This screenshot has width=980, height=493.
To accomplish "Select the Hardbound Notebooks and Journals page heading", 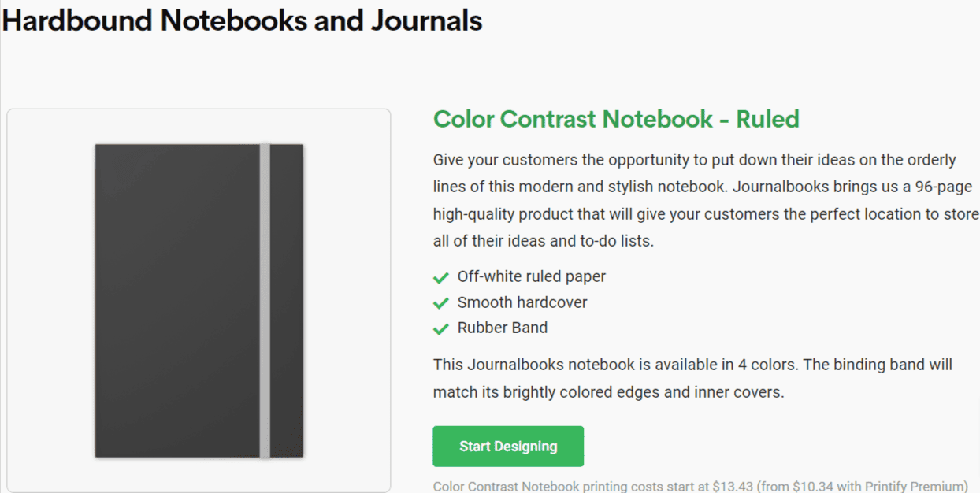I will click(241, 20).
